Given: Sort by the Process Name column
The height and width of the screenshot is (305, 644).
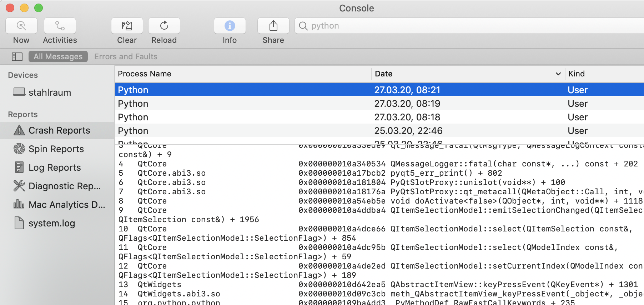Looking at the screenshot, I should click(x=243, y=74).
